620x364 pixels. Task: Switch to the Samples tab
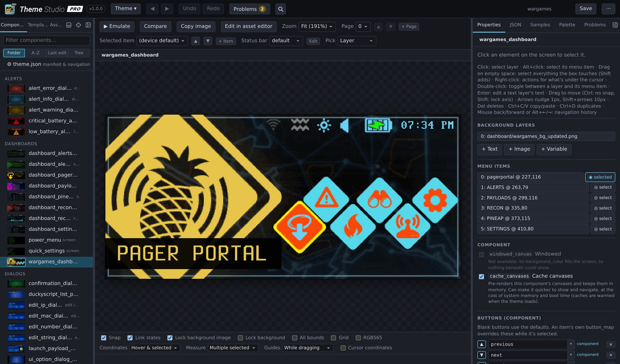[540, 25]
